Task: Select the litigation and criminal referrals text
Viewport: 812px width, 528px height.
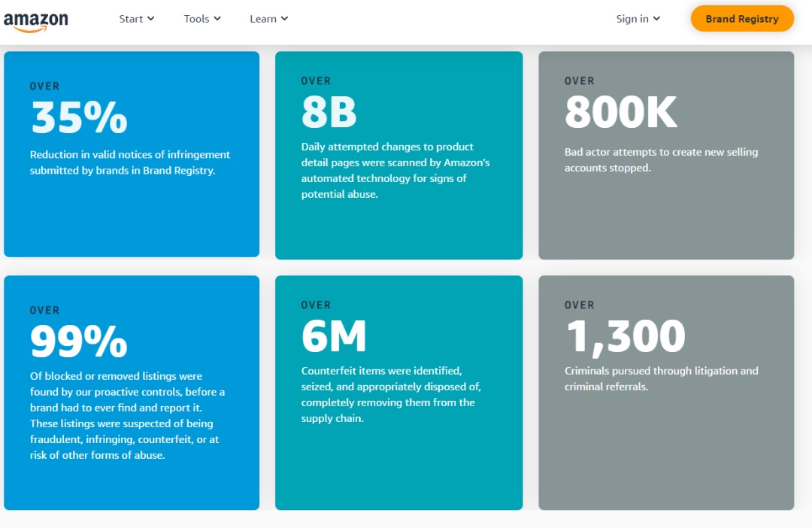Action: click(661, 378)
